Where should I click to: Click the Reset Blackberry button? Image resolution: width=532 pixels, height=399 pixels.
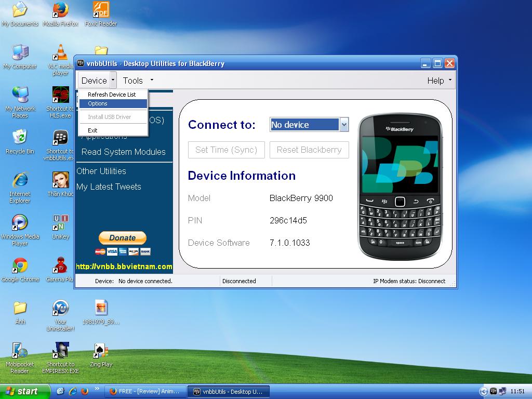pyautogui.click(x=309, y=150)
